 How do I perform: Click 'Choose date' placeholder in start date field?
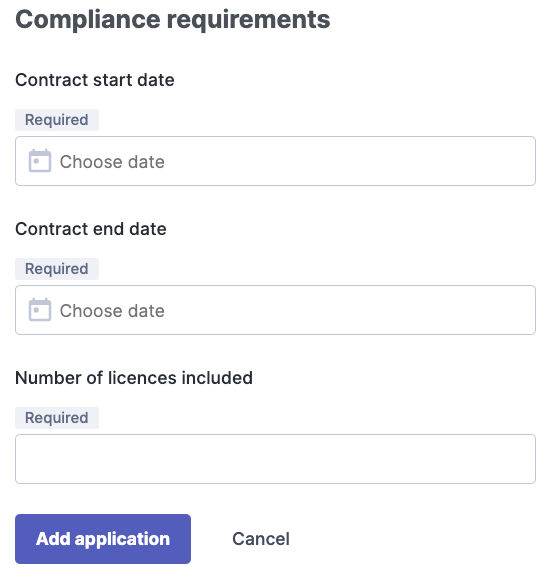[112, 162]
